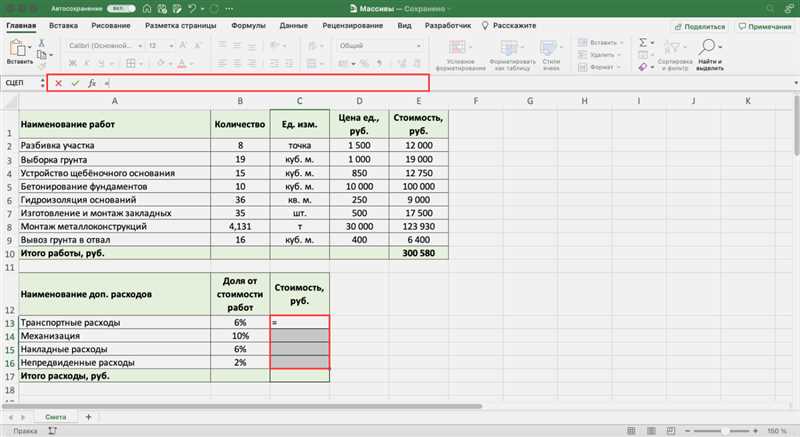Select column F header
800x437 pixels.
tap(476, 101)
